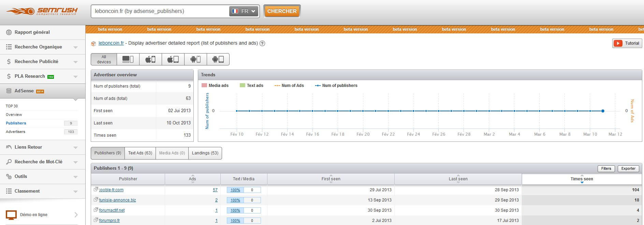This screenshot has height=225, width=644.
Task: Switch to Text Ads (63) tab
Action: [x=140, y=153]
